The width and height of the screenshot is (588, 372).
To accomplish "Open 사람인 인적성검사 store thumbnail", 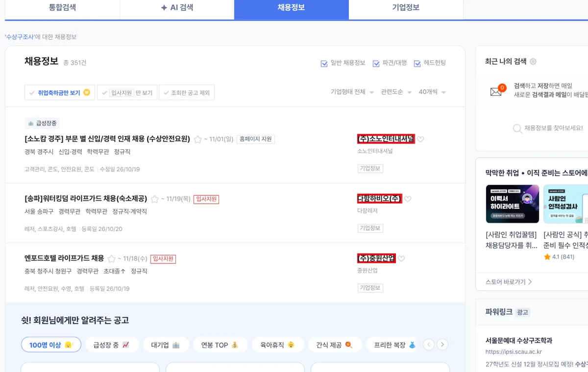I will [565, 204].
